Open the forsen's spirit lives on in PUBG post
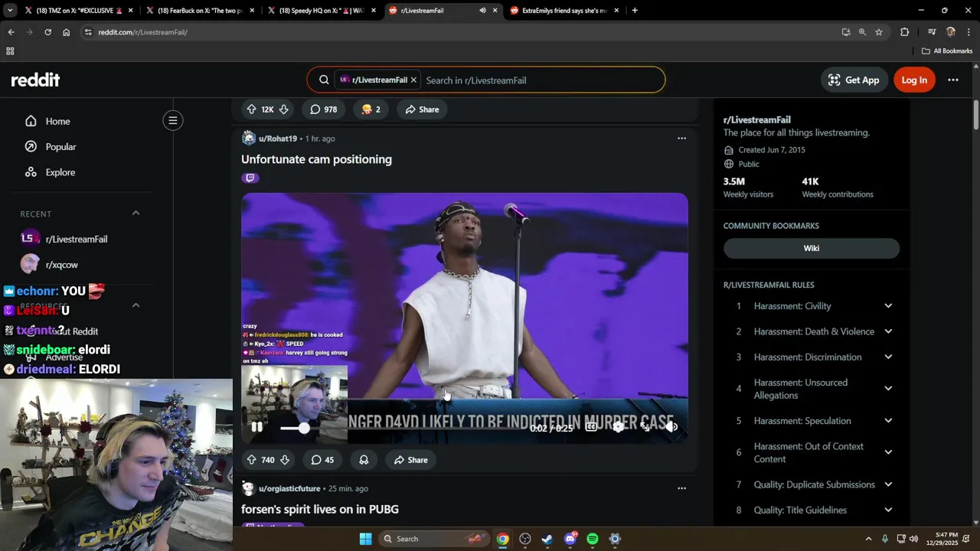The image size is (980, 551). pyautogui.click(x=319, y=509)
